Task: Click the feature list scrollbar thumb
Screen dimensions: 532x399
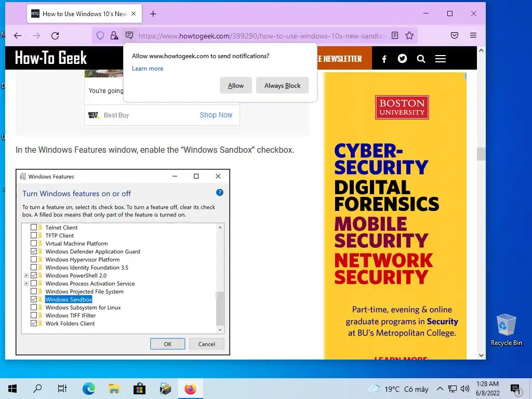Action: tap(220, 308)
